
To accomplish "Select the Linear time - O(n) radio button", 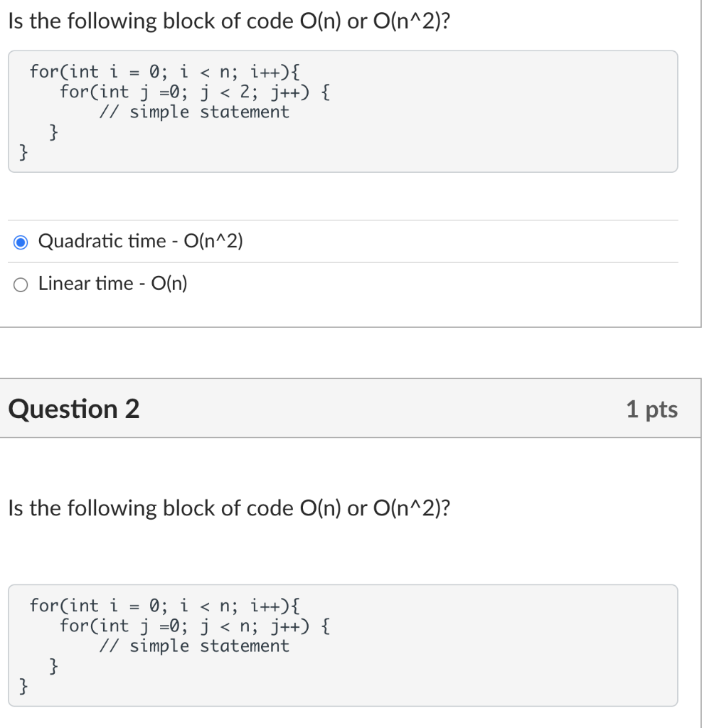I will (21, 284).
